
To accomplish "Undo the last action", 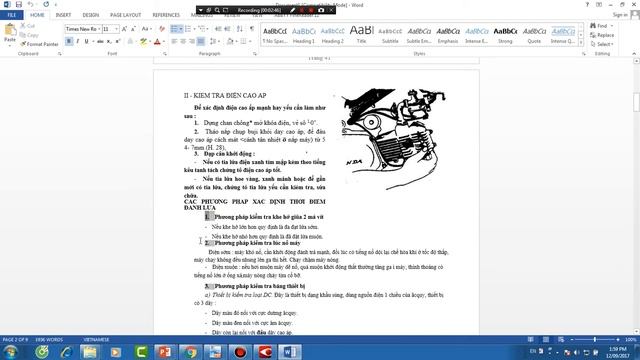I will (30, 4).
